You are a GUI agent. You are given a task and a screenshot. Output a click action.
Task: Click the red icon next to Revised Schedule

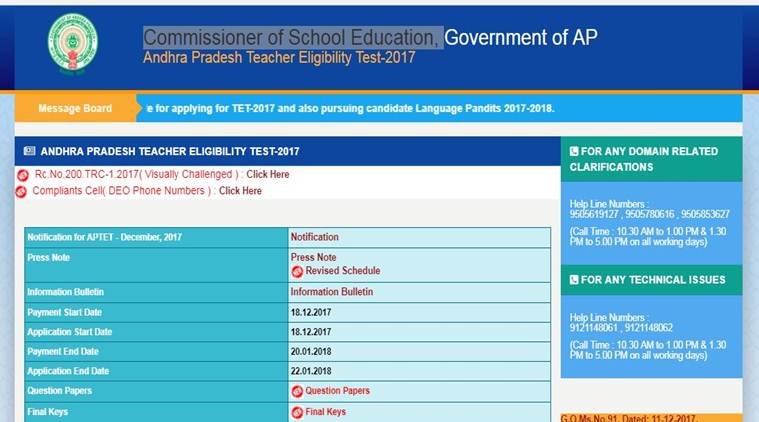[x=297, y=271]
